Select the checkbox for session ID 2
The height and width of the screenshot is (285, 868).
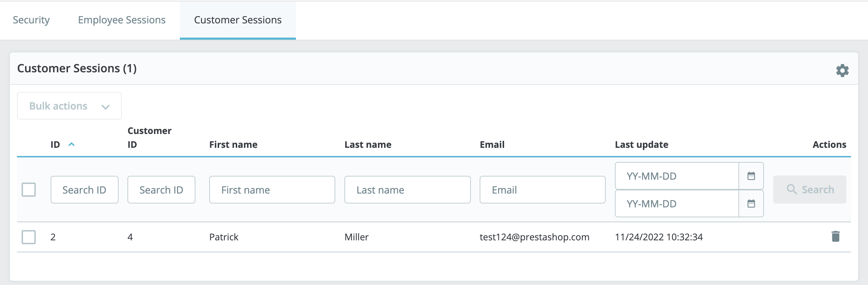[x=29, y=237]
